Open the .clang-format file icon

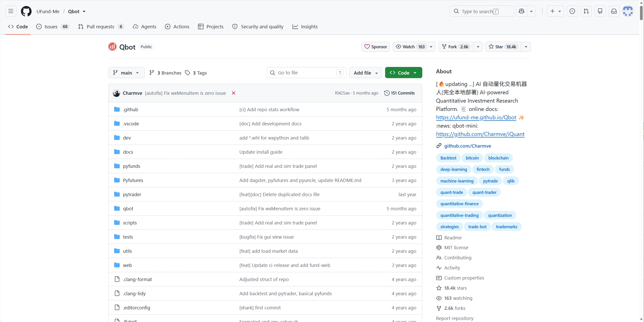click(x=117, y=279)
